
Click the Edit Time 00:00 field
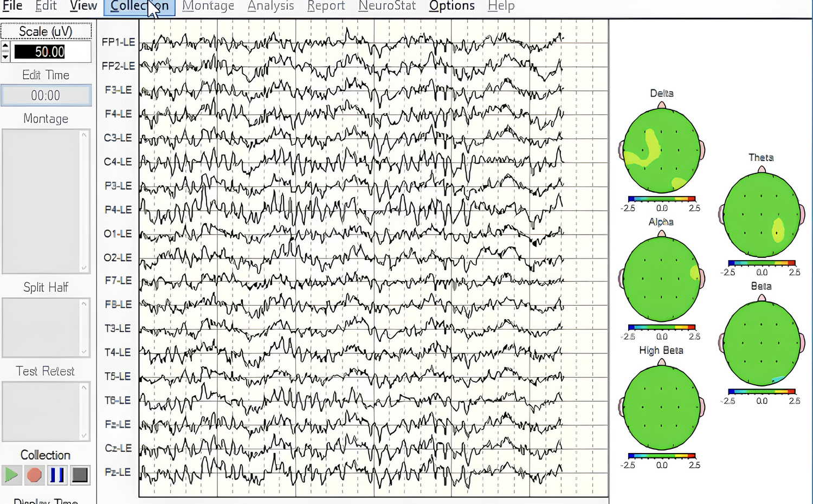coord(46,96)
